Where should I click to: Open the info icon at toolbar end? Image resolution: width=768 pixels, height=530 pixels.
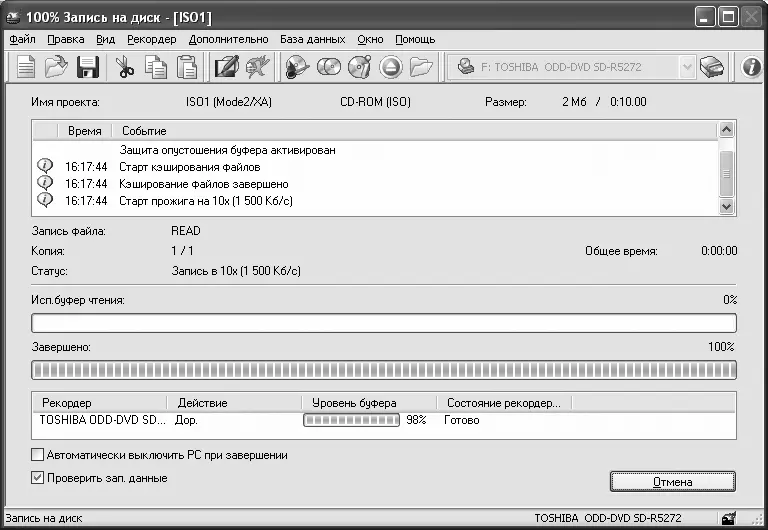pyautogui.click(x=752, y=67)
